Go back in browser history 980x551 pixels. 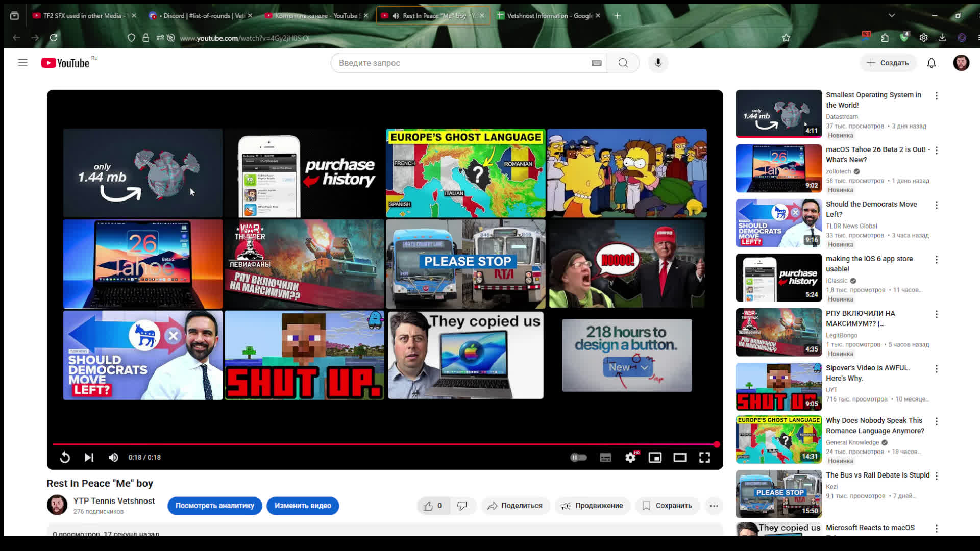point(16,38)
